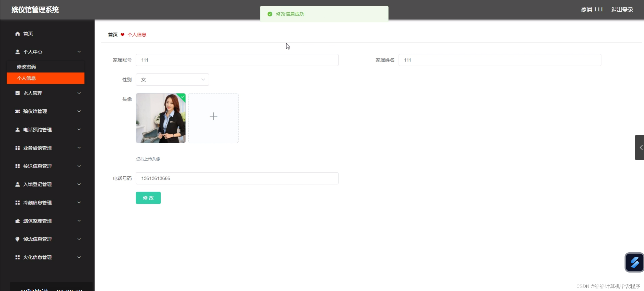Collapse the 个人中心 menu chevron
This screenshot has height=291, width=644.
point(79,52)
